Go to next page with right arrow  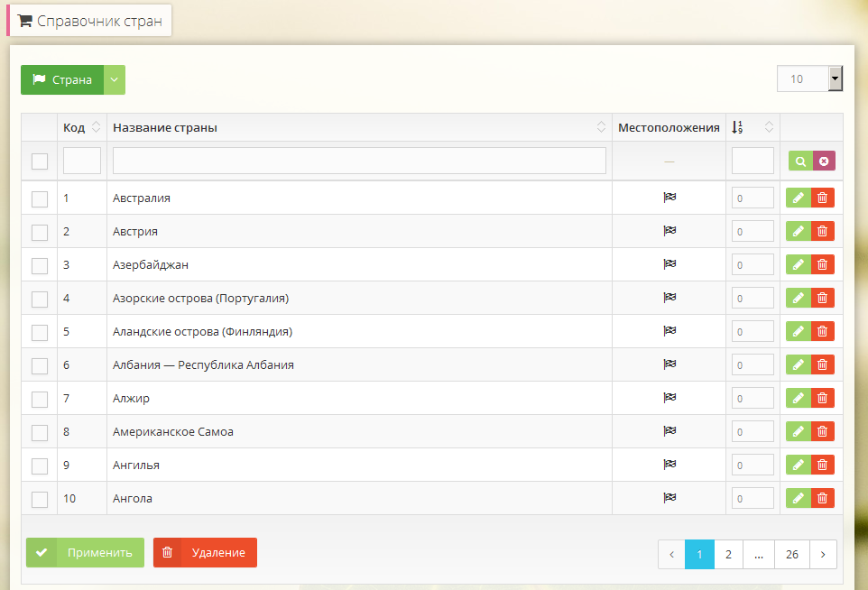[822, 554]
